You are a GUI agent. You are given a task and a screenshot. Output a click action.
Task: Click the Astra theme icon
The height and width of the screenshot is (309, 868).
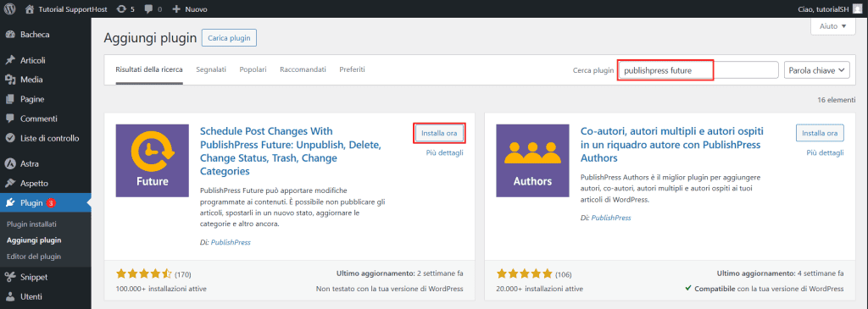[x=10, y=163]
